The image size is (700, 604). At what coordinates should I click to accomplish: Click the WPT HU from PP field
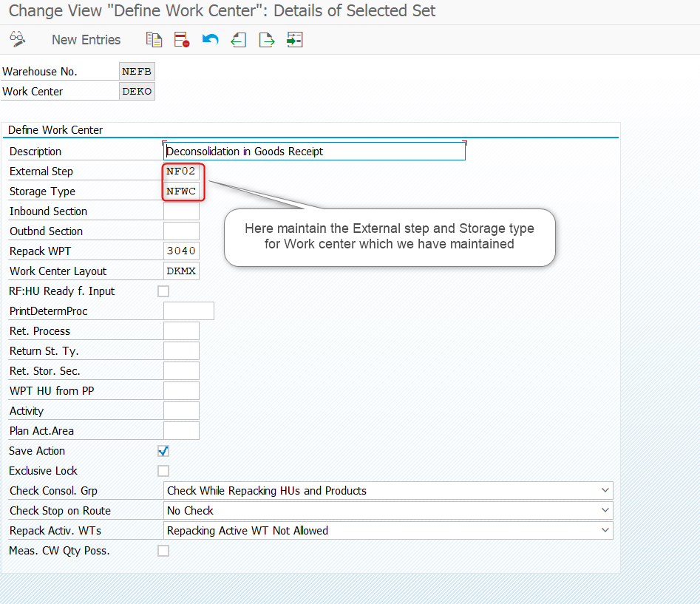pos(181,391)
